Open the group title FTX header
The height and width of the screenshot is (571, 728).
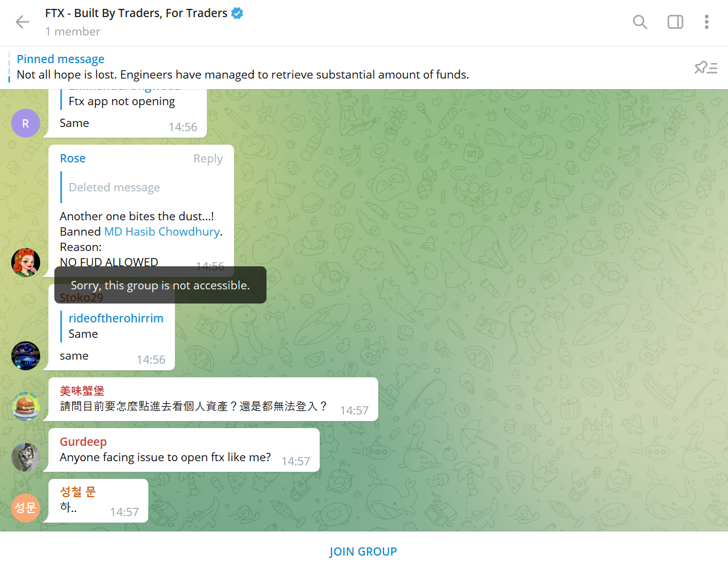136,13
